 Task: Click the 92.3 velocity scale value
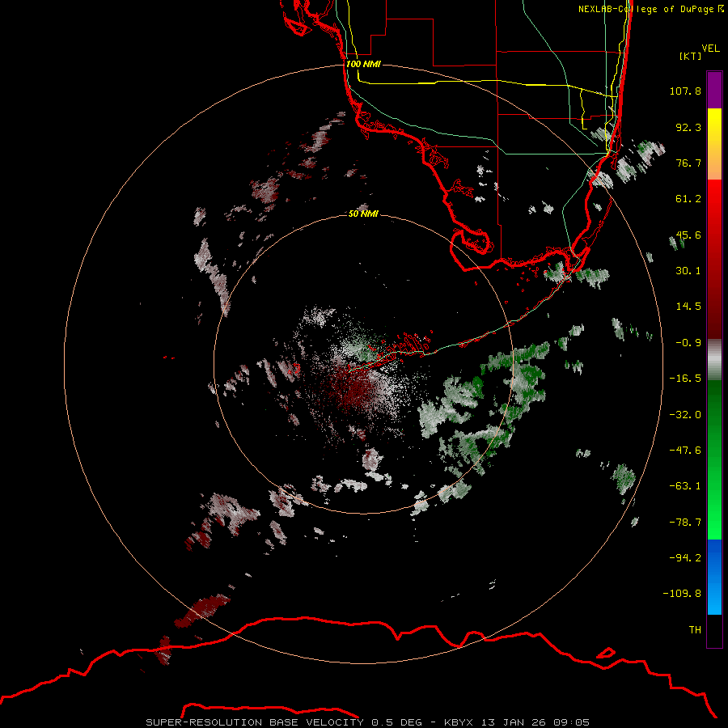pos(688,127)
